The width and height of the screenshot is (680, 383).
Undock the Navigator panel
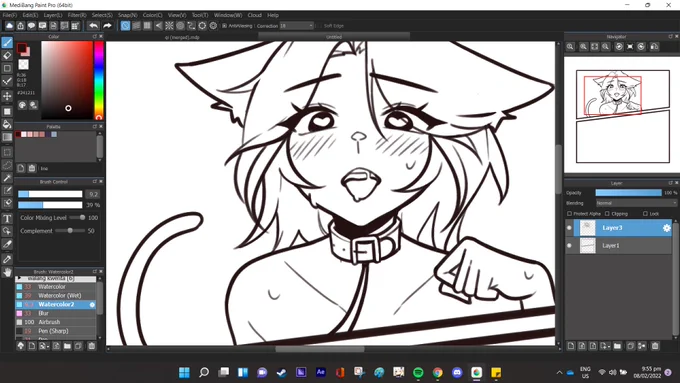pyautogui.click(x=670, y=36)
